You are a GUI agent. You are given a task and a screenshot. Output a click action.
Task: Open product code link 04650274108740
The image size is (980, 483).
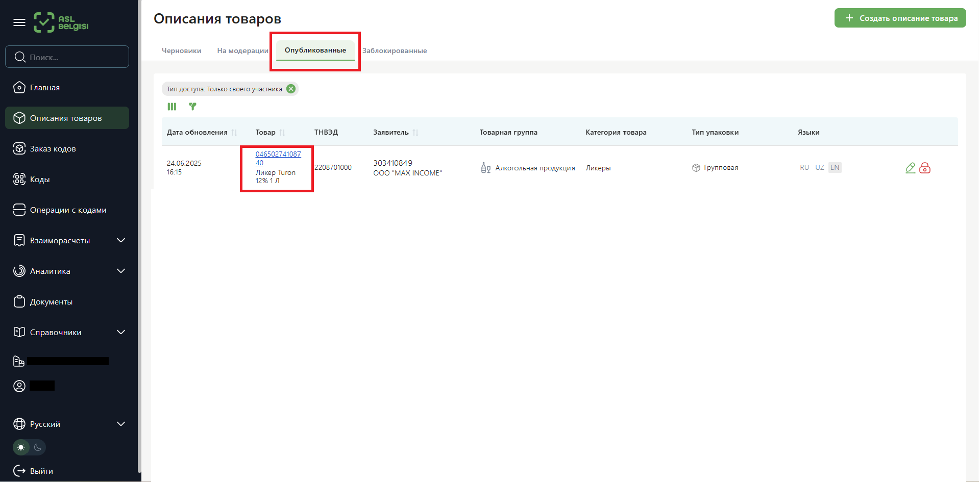coord(278,155)
